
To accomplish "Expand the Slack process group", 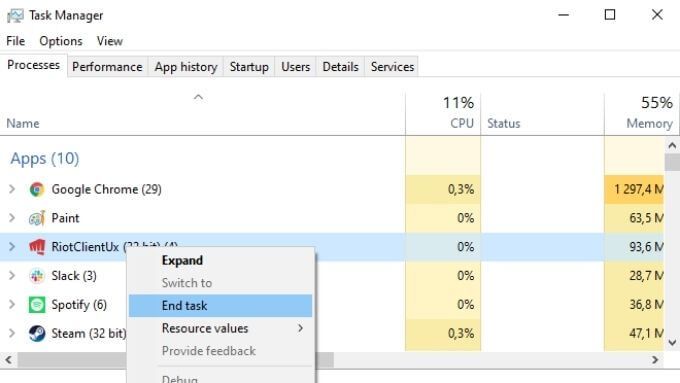I will 12,276.
